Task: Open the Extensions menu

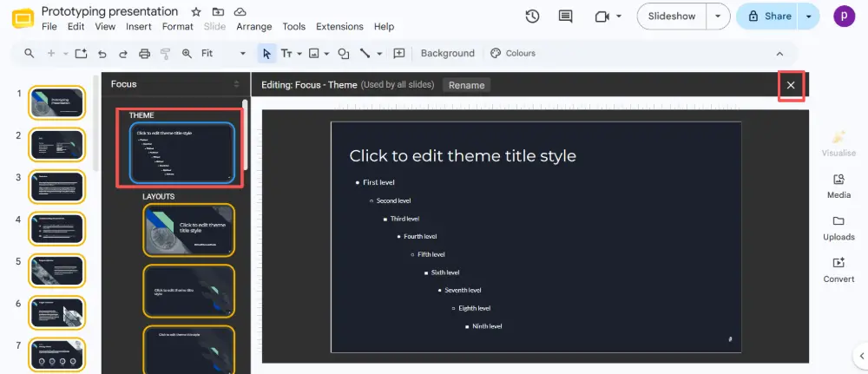Action: pyautogui.click(x=340, y=27)
